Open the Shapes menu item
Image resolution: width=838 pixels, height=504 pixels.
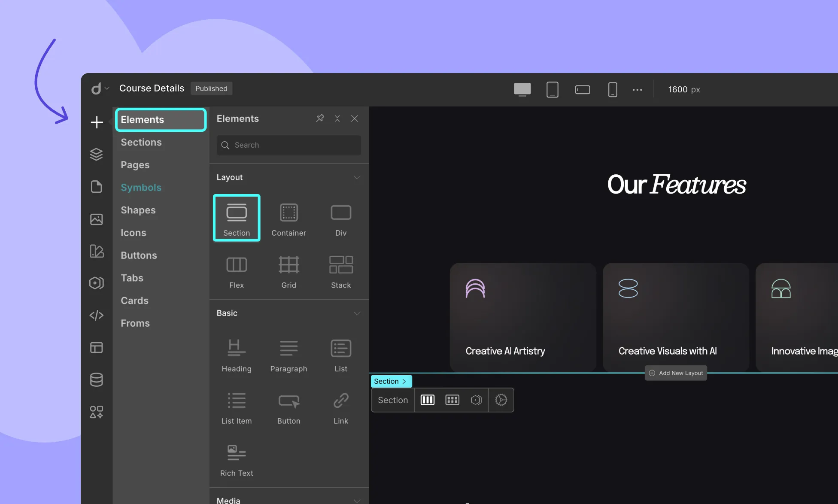point(138,210)
